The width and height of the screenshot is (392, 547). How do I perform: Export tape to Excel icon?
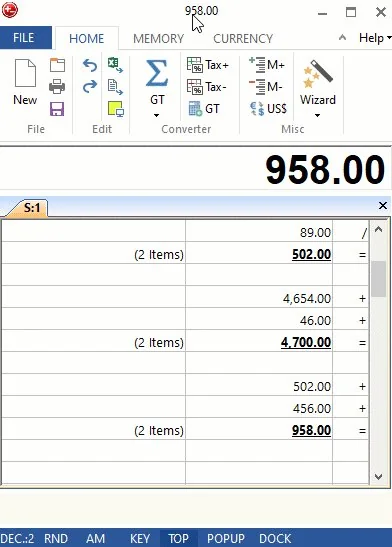click(x=115, y=65)
